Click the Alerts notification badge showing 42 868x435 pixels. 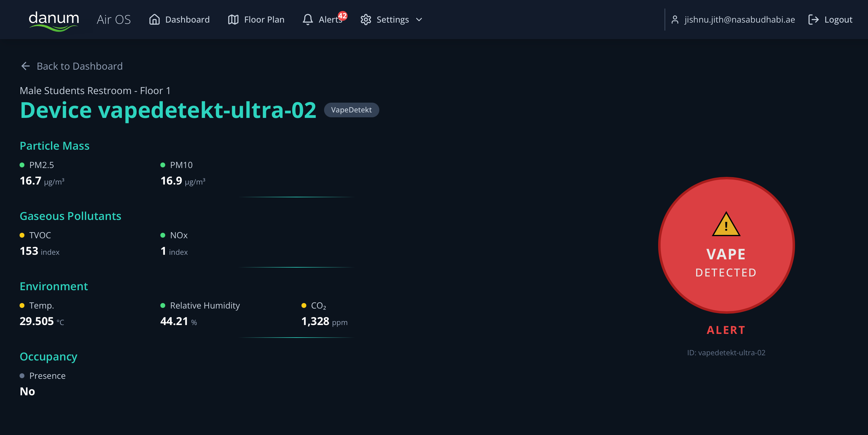pos(343,16)
